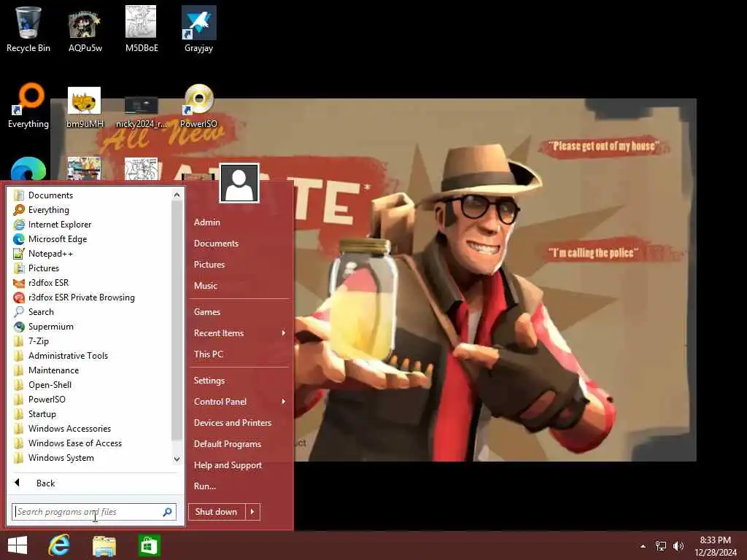Screen dimensions: 747x560
Task: Open the M5DBoE desktop image file
Action: coord(142,29)
